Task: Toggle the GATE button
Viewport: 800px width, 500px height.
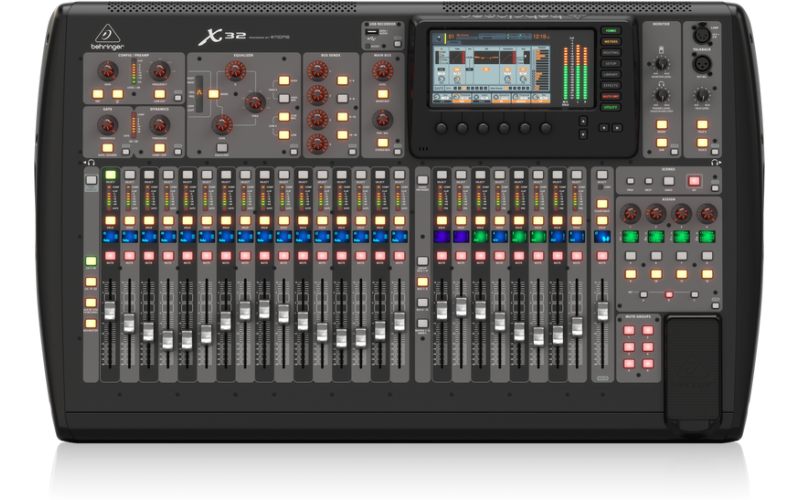Action: (107, 148)
